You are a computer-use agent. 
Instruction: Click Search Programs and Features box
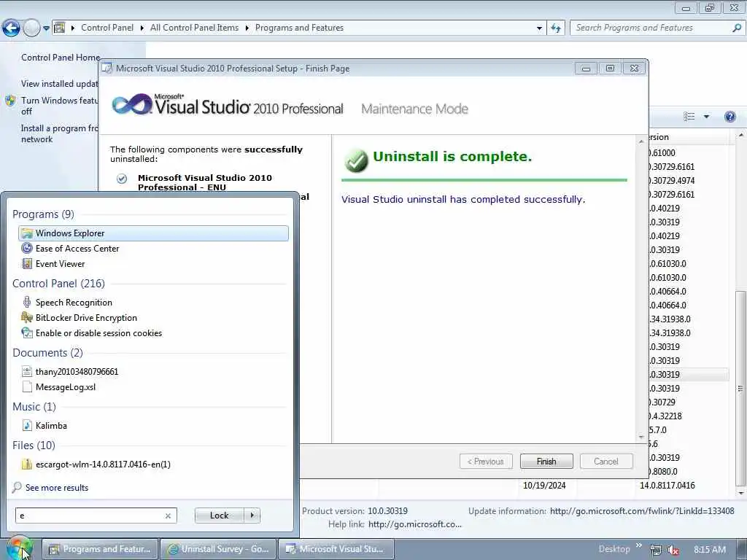point(650,28)
